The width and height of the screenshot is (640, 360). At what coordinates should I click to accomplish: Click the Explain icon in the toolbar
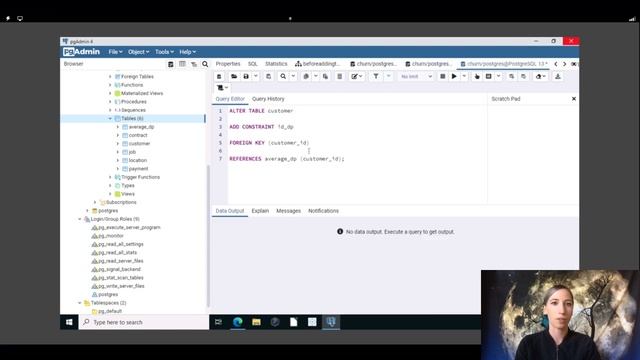click(477, 76)
